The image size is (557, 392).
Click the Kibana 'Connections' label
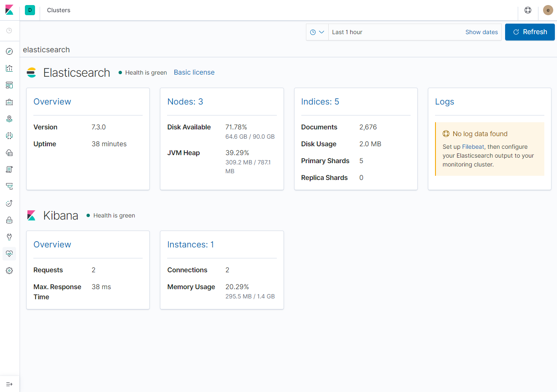click(x=187, y=270)
